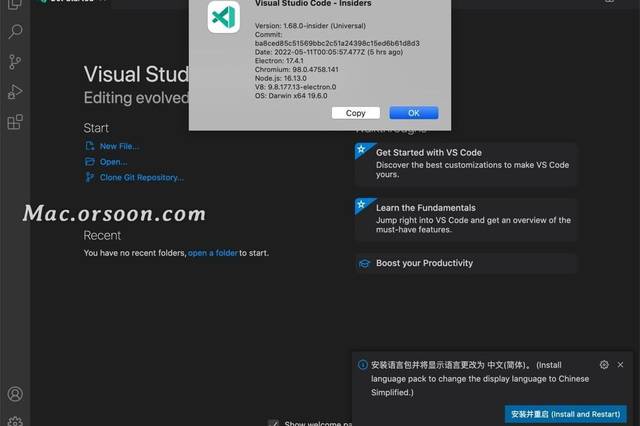Open notification settings gear icon

click(604, 365)
